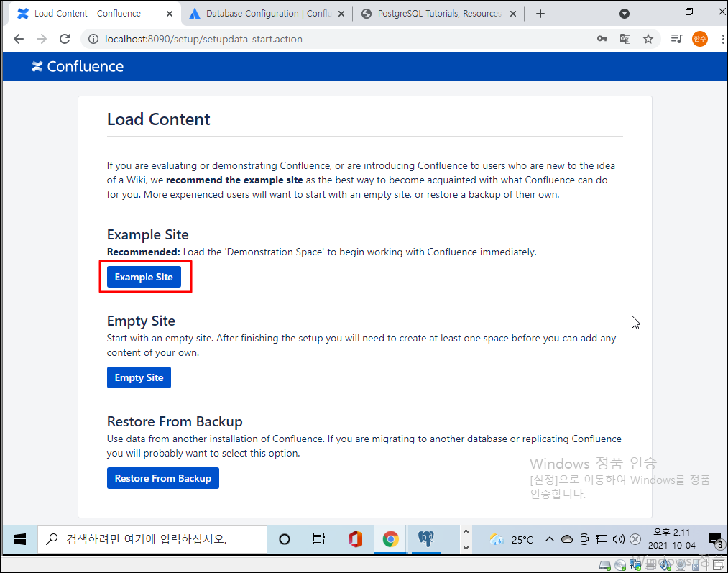Open the notification center icon
Screen dimensions: 728x573
coord(716,539)
